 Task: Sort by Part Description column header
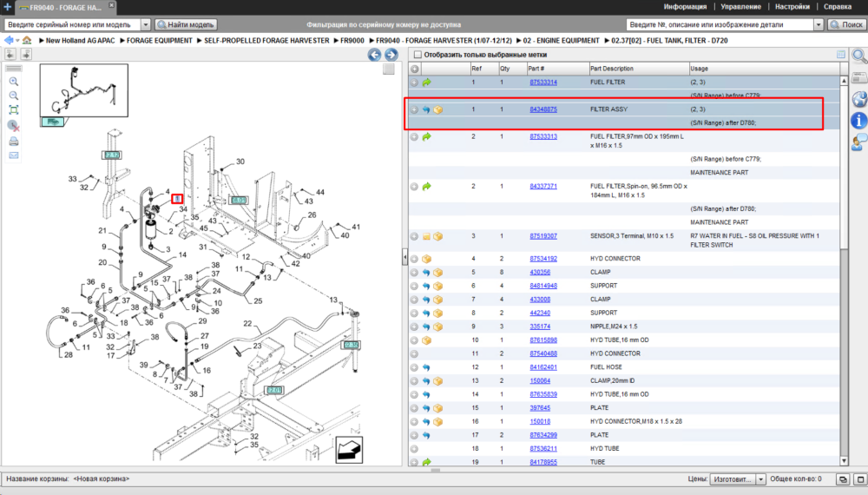pos(639,69)
